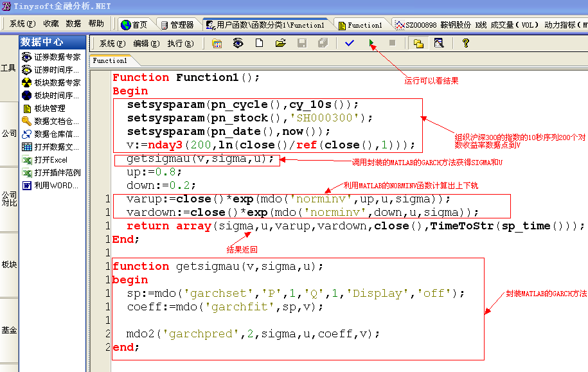Select 板块管理 in the data center list

(49, 109)
